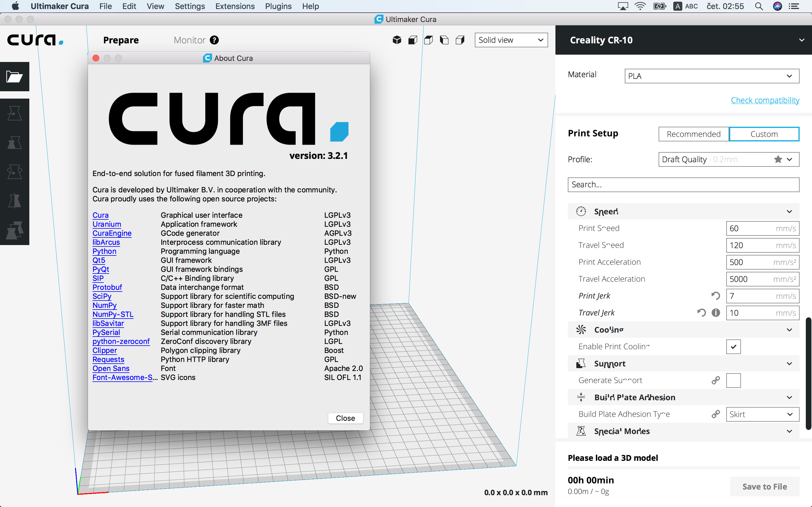Viewport: 812px width, 507px height.
Task: Close the About Cura dialog with the Close button
Action: [x=345, y=418]
